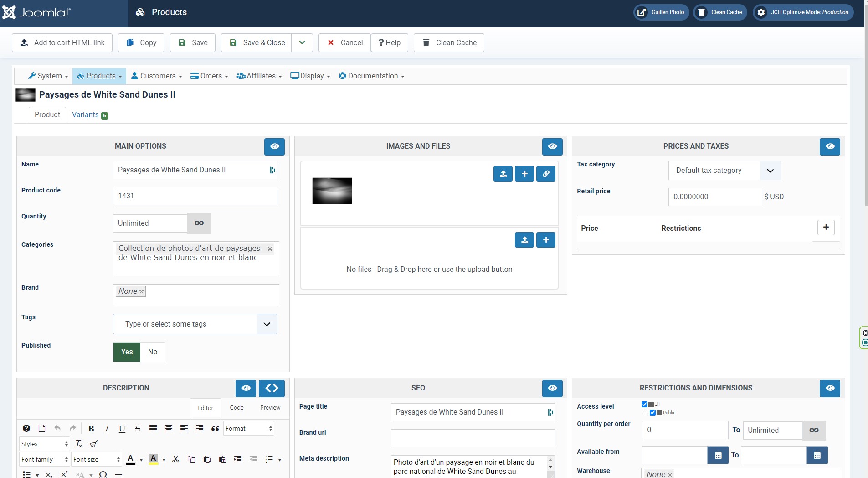Open the editor Format dropdown

pos(248,428)
